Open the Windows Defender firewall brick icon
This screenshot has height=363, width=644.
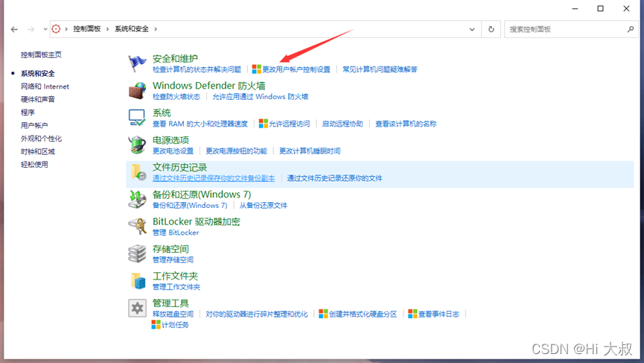(137, 90)
